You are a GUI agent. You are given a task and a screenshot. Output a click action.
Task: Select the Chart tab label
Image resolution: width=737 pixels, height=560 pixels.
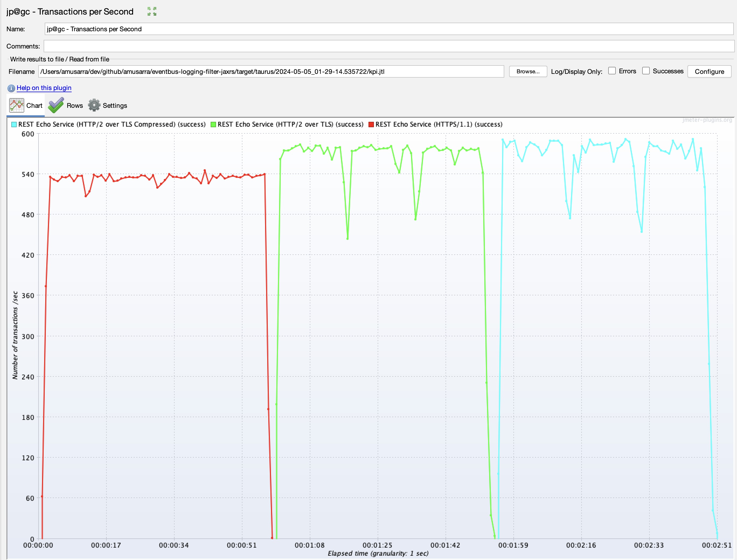34,106
